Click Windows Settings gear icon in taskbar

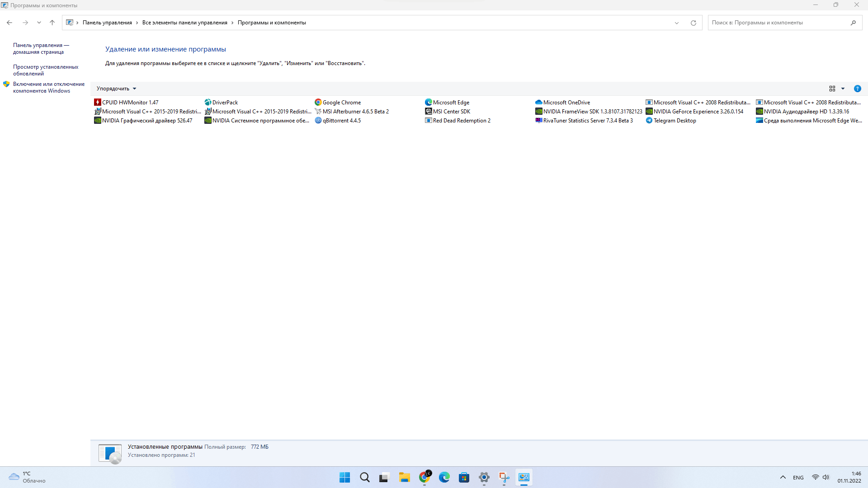click(483, 477)
